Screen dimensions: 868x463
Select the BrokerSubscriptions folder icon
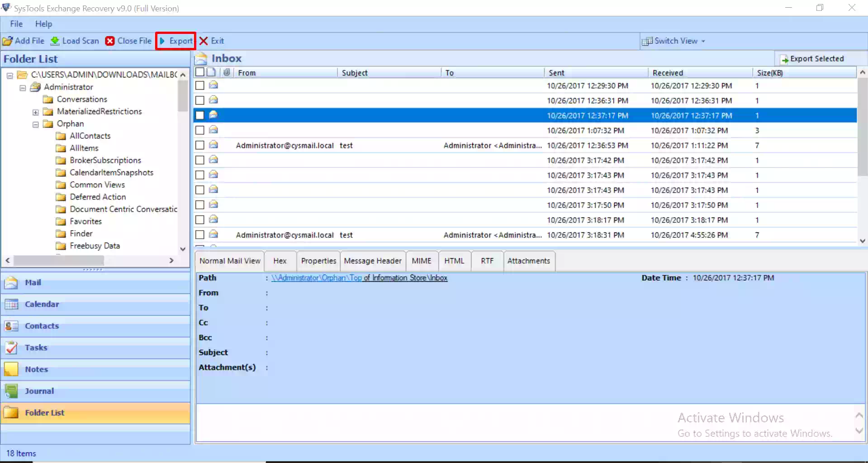coord(61,161)
